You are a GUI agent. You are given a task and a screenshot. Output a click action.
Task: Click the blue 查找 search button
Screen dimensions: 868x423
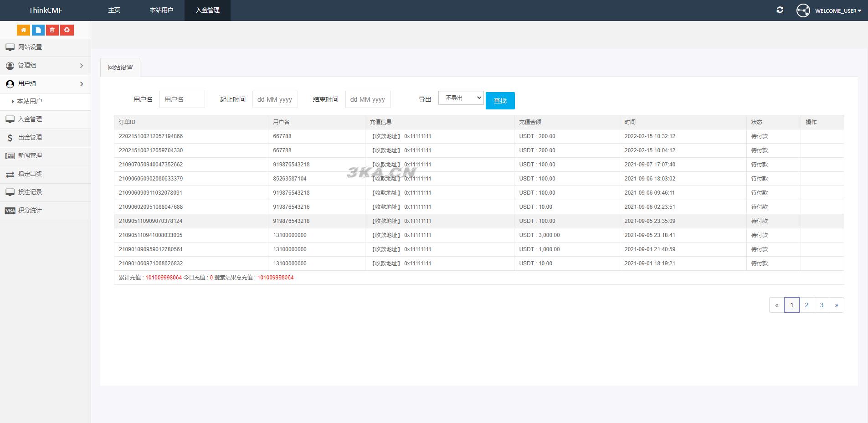[500, 101]
